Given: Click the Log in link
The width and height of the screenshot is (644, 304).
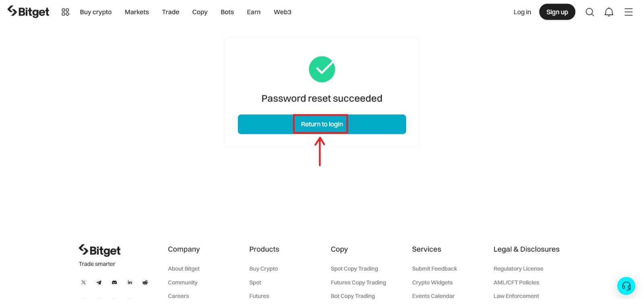Looking at the screenshot, I should 522,12.
